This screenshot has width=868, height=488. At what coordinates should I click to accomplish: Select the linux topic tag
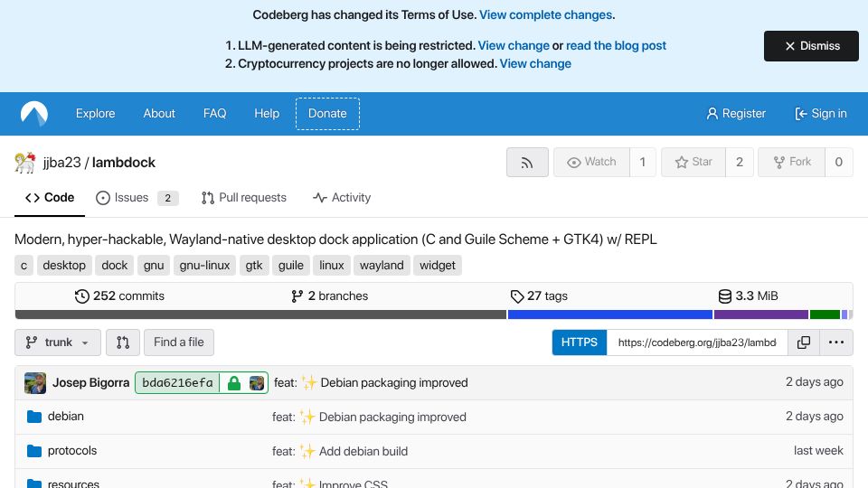(332, 266)
